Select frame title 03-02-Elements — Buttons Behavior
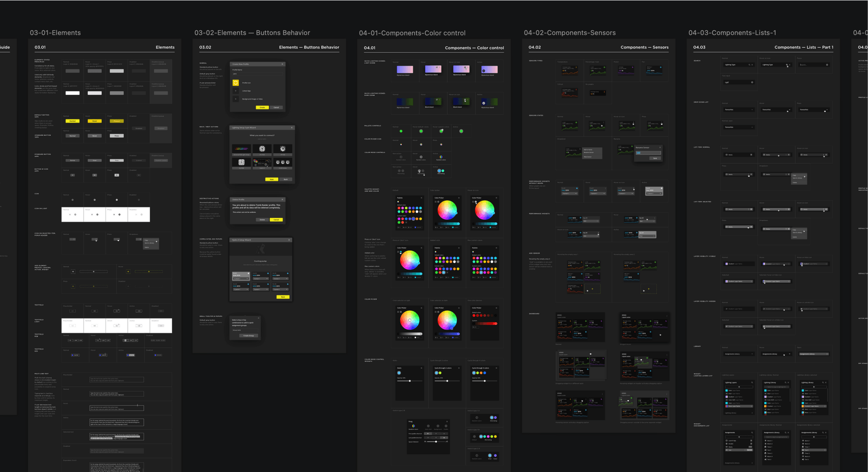 [x=252, y=33]
